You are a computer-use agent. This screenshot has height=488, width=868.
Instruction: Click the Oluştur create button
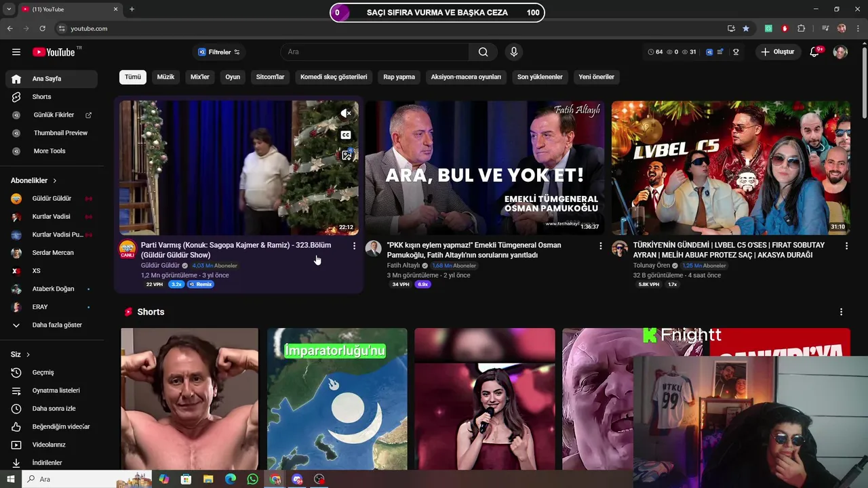(777, 52)
